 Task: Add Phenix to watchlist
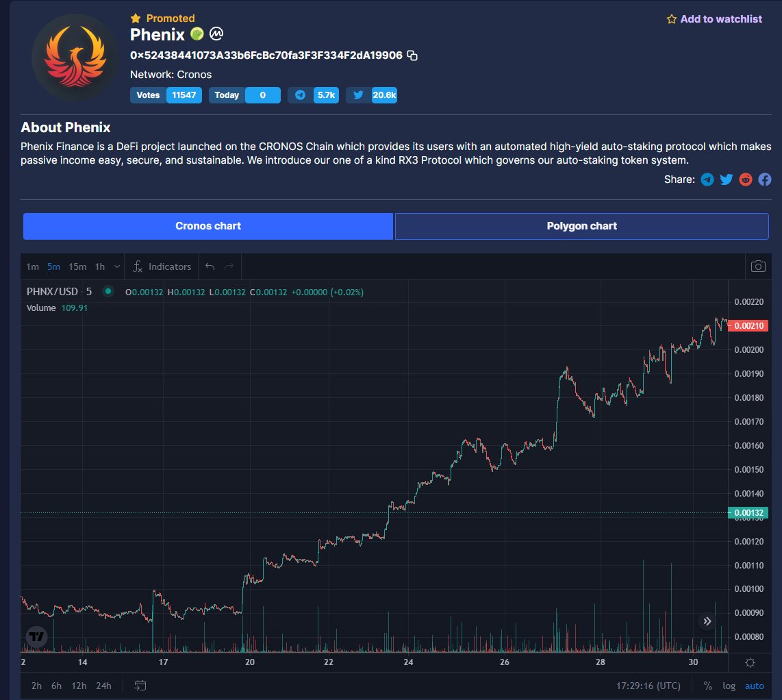(714, 20)
